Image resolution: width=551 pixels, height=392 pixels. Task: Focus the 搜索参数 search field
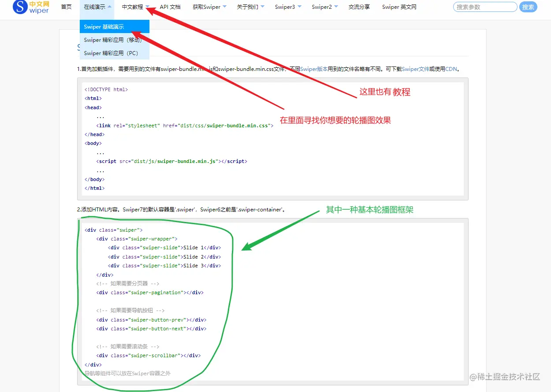pyautogui.click(x=485, y=7)
